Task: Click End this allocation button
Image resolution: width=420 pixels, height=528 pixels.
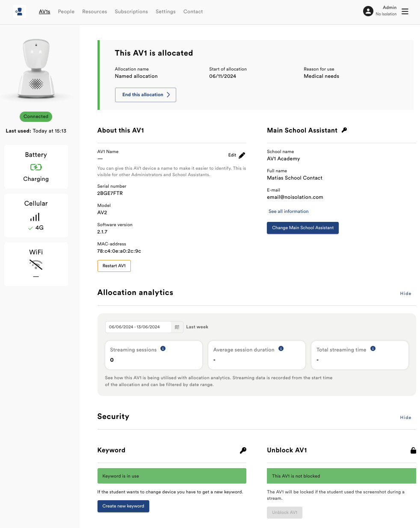Action: point(145,95)
